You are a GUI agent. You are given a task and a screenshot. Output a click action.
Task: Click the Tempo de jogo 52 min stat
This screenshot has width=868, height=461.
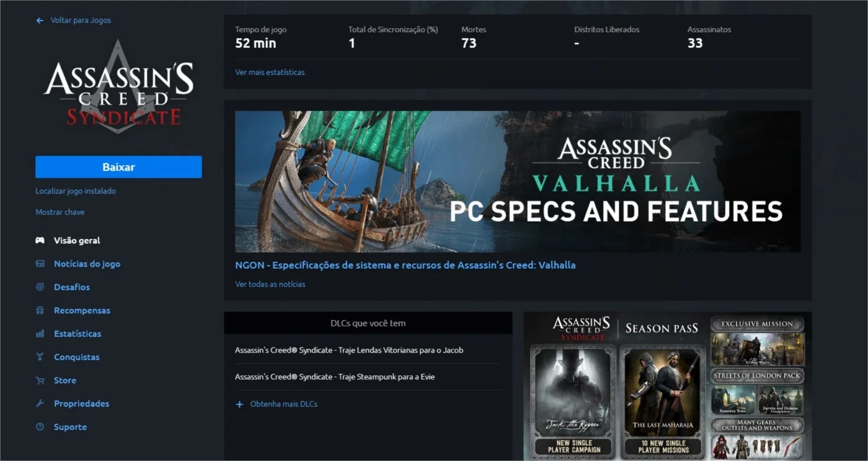pos(261,37)
